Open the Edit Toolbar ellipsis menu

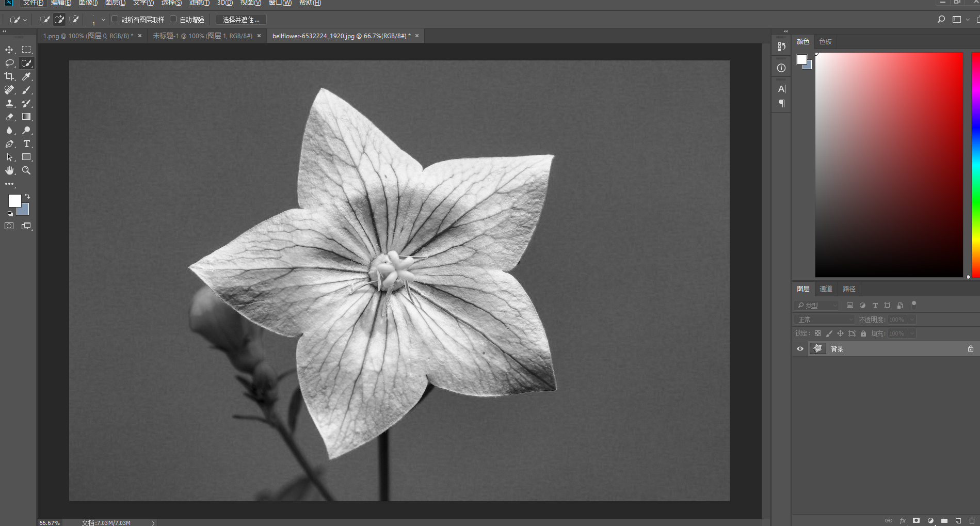tap(9, 184)
